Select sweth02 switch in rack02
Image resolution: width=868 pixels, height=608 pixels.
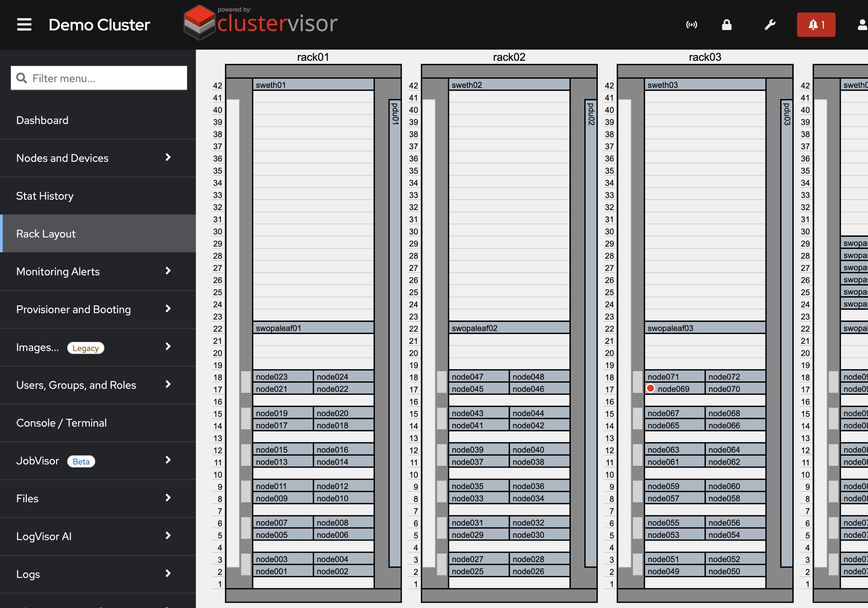tap(509, 85)
